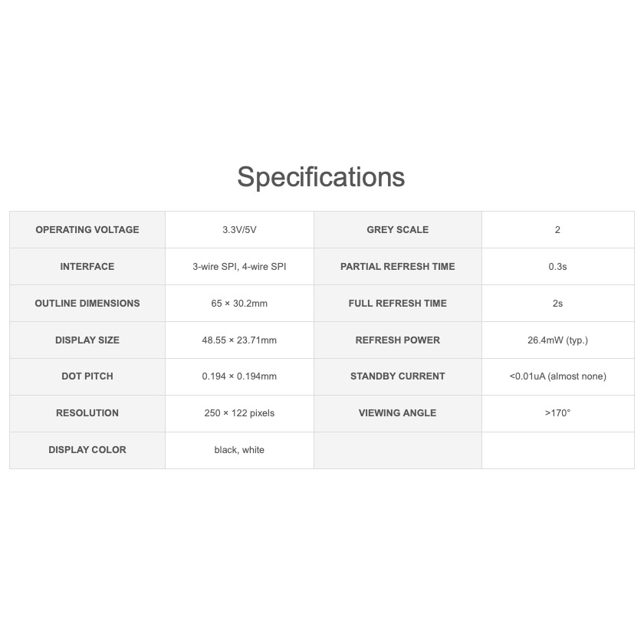Click the STANDBY CURRENT label

click(398, 376)
